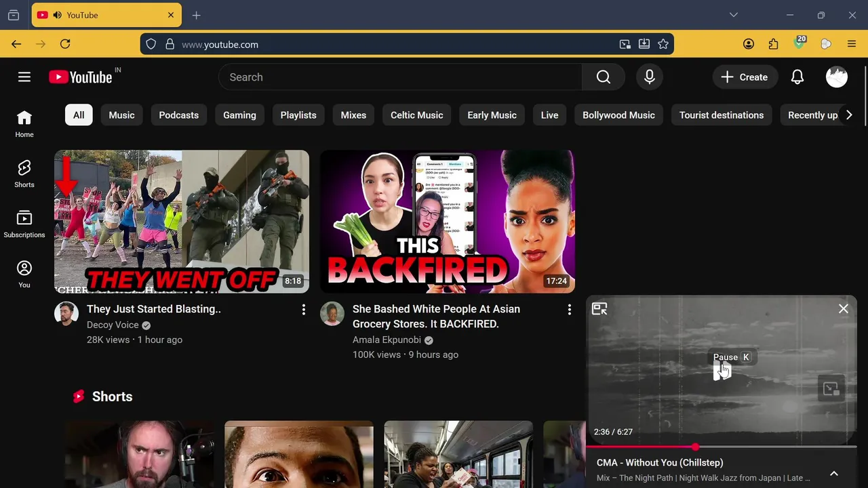This screenshot has width=868, height=488.
Task: Click the YouTube logo
Action: tap(81, 77)
